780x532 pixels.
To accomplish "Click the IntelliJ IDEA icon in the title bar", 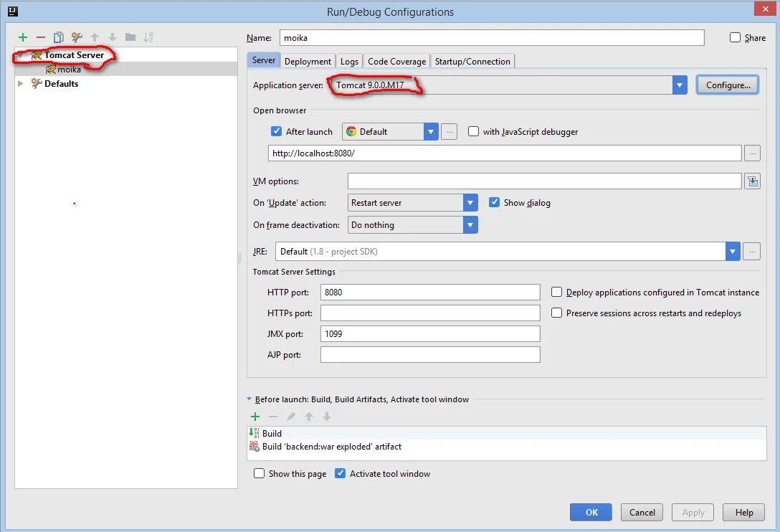I will pyautogui.click(x=13, y=11).
